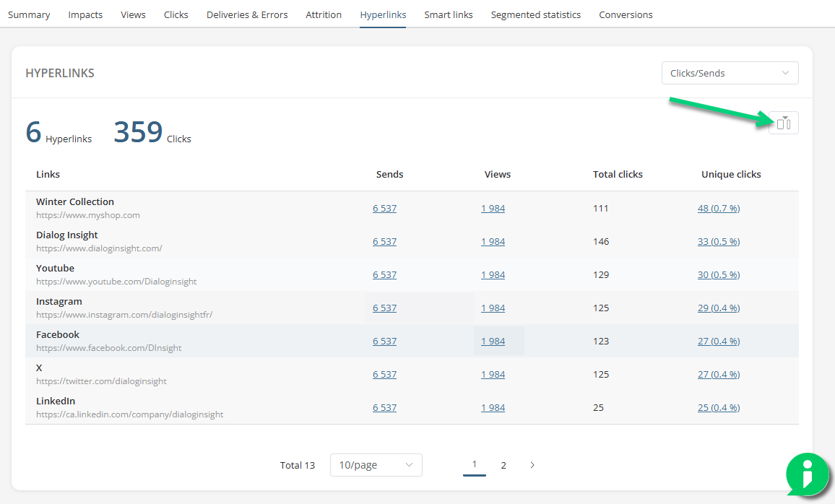Screen dimensions: 835x504
Task: Click the Views column header
Action: coord(498,175)
